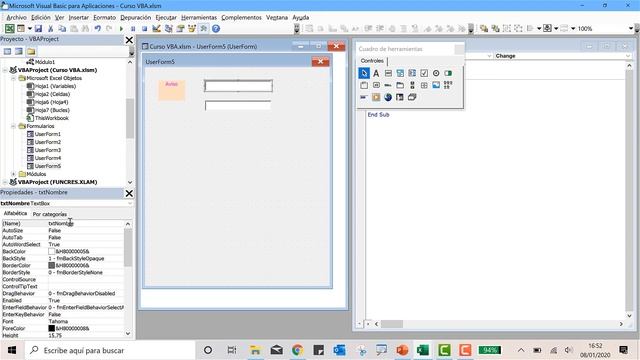640x360 pixels.
Task: Select the Image control tool
Action: point(436,85)
